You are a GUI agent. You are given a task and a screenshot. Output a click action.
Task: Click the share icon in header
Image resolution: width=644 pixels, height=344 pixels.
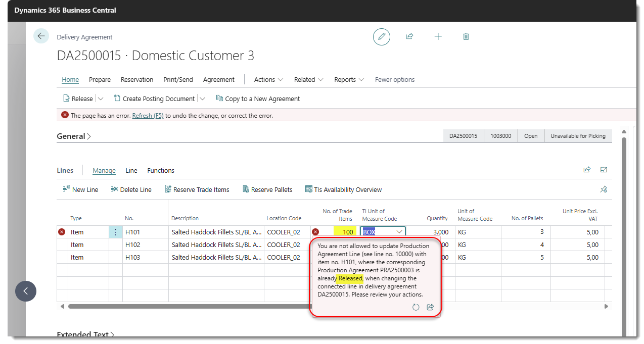click(409, 36)
